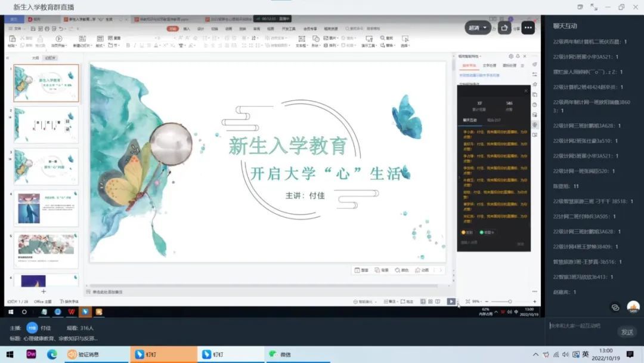Expand the 备注 notes dropdown in the status bar
Screen dimensions: 644x363
pyautogui.click(x=391, y=302)
